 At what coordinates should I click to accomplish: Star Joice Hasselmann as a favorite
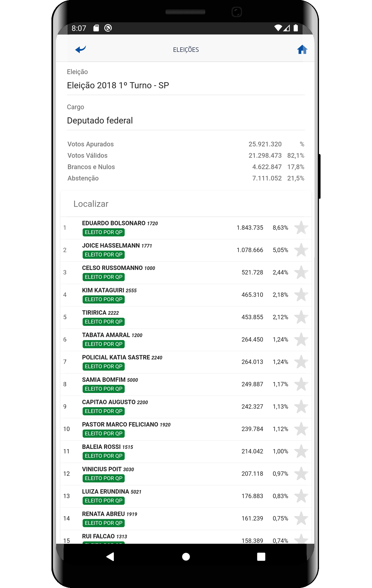point(301,250)
